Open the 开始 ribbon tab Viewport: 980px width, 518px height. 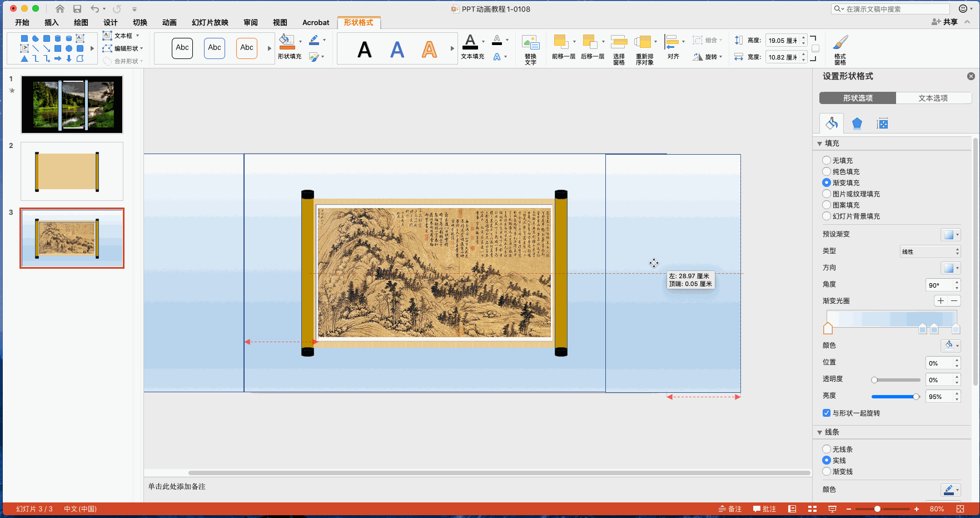(x=22, y=22)
